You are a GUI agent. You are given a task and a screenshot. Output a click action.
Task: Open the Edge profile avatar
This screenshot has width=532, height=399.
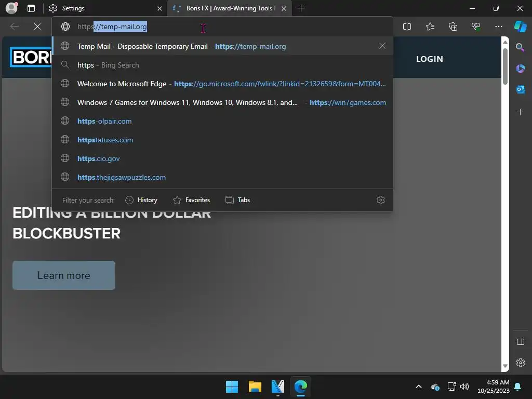click(11, 8)
